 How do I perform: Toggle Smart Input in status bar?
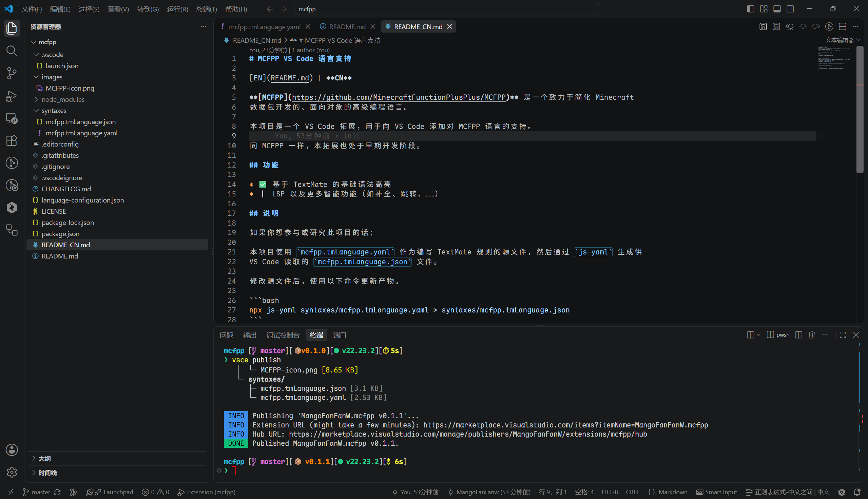[716, 492]
